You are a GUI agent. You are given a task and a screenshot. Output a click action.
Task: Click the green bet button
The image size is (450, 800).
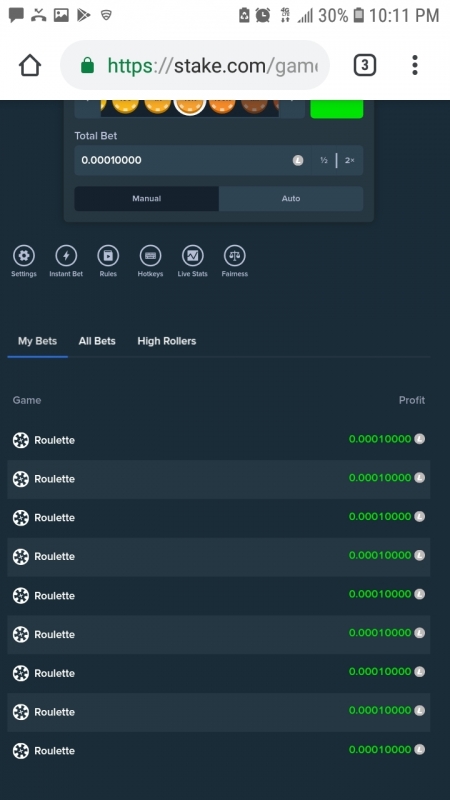click(337, 109)
